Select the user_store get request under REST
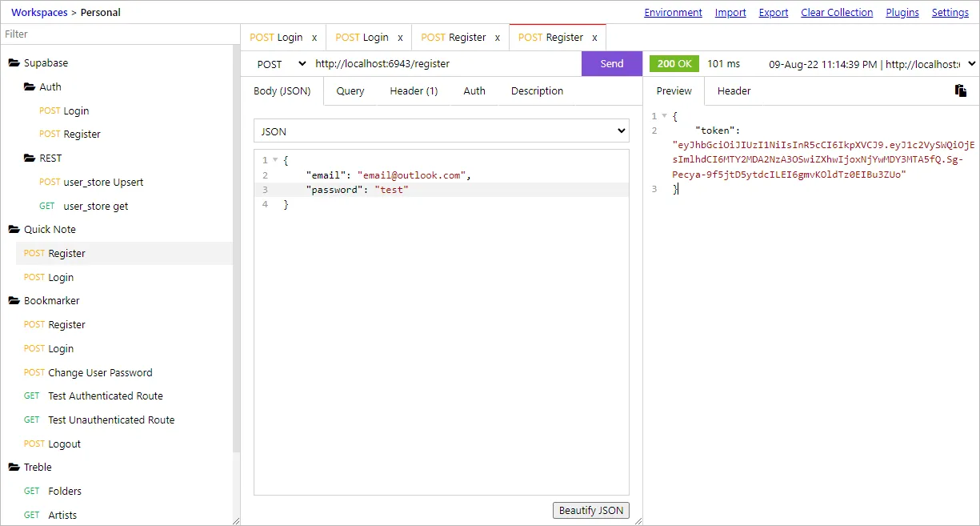Viewport: 980px width, 526px height. tap(97, 206)
